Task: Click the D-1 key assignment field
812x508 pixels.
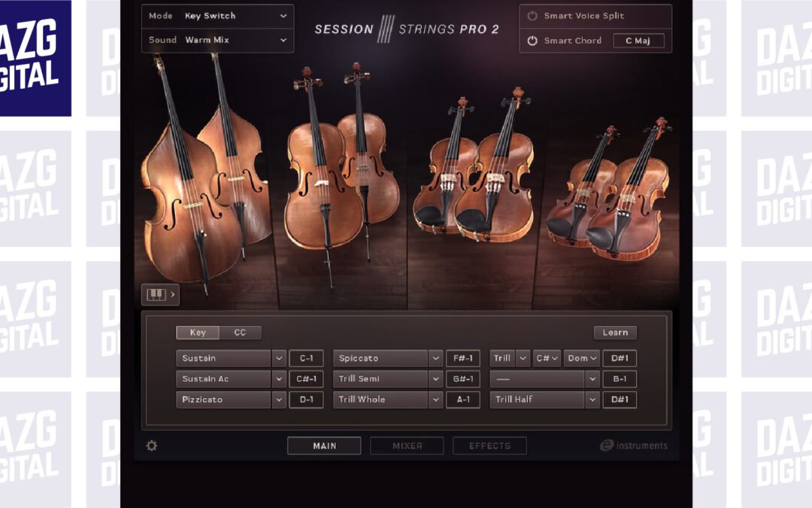Action: [x=306, y=400]
